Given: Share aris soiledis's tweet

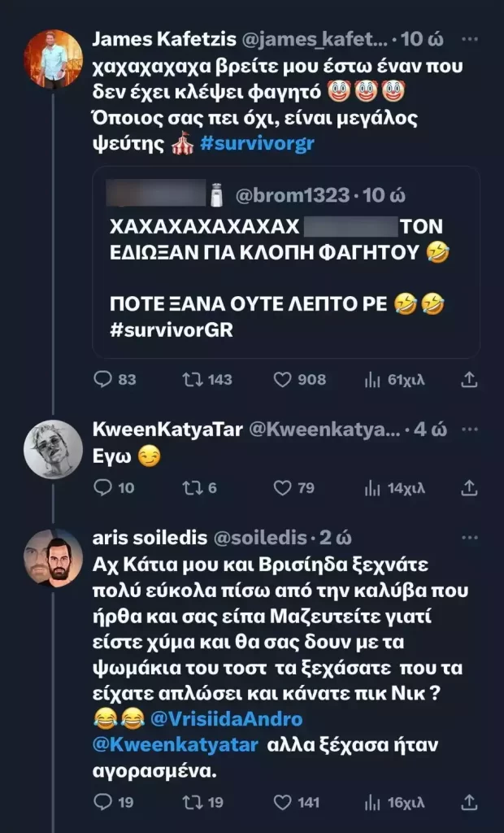Looking at the screenshot, I should tap(469, 802).
